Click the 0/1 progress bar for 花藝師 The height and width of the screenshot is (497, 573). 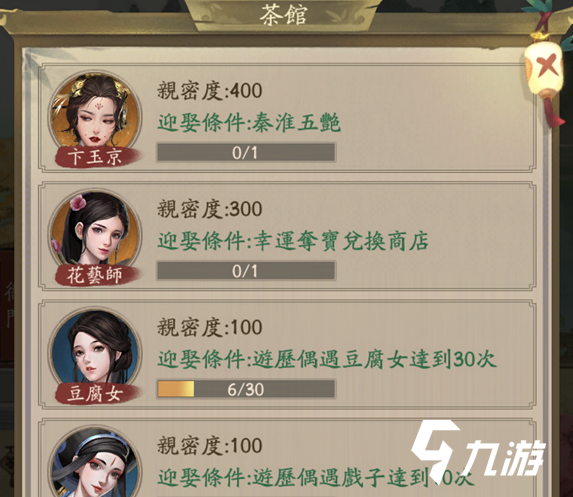(246, 271)
